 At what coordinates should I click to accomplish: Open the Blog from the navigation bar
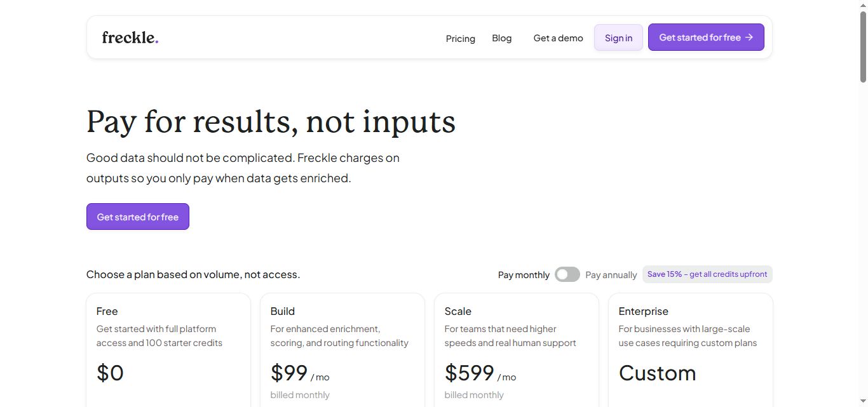501,37
